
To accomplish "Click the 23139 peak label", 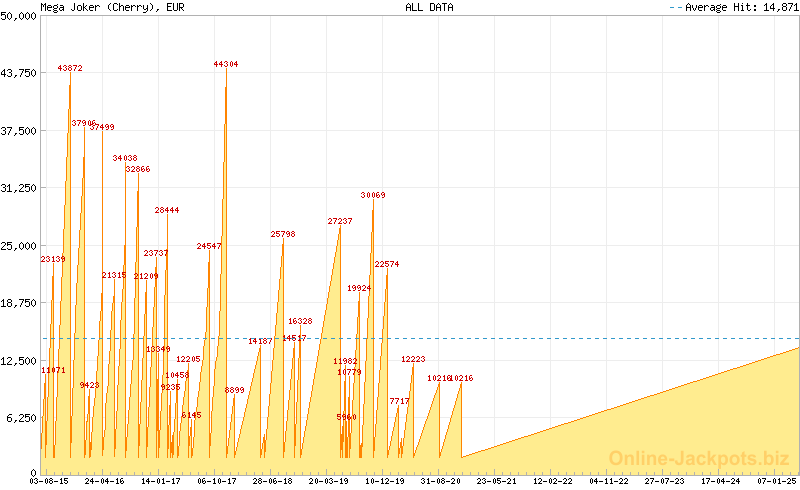I will pos(53,259).
